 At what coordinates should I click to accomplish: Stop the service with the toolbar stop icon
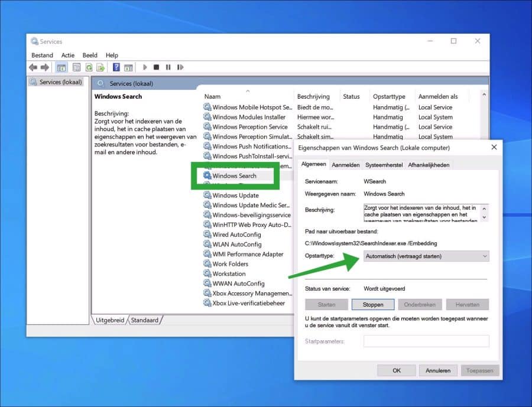[x=157, y=67]
